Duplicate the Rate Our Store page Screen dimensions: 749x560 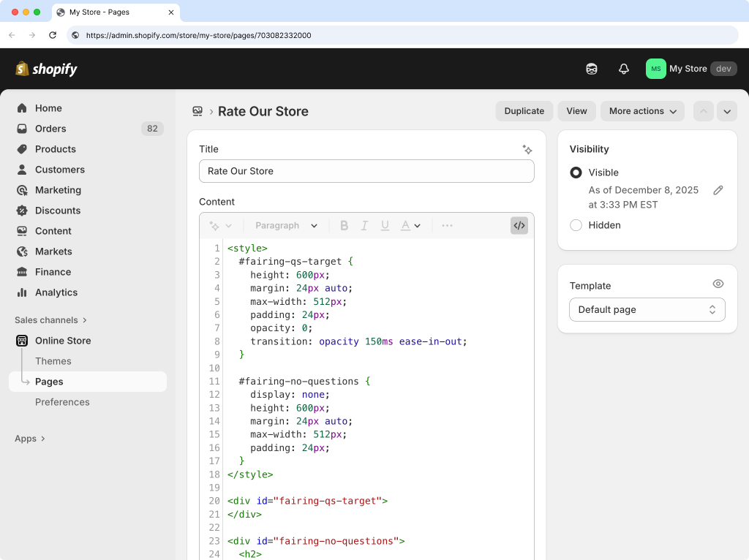point(524,111)
